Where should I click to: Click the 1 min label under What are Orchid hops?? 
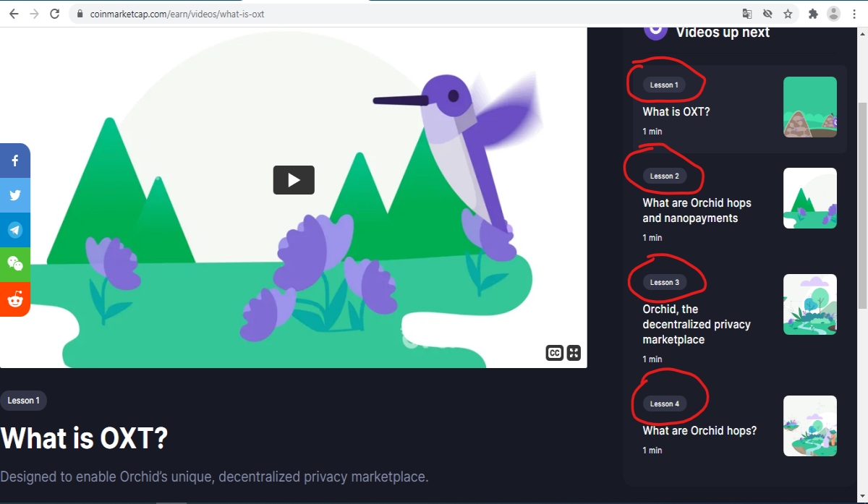652,450
